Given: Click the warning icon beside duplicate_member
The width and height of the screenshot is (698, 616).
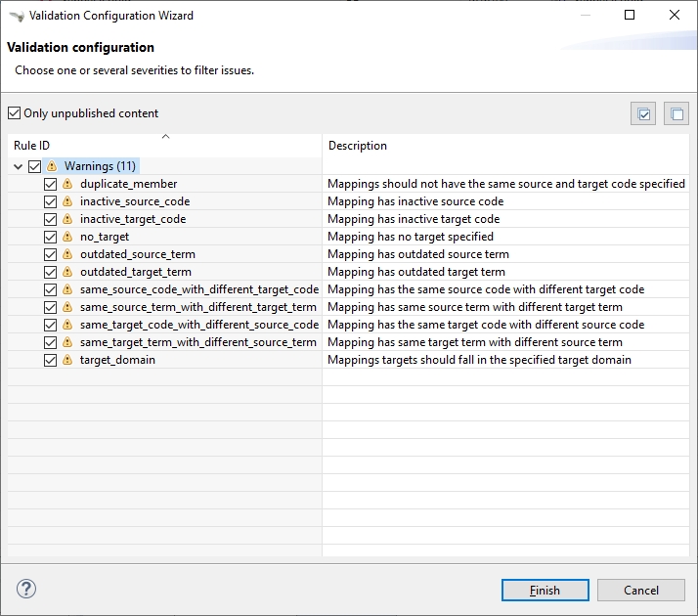Looking at the screenshot, I should 67,184.
